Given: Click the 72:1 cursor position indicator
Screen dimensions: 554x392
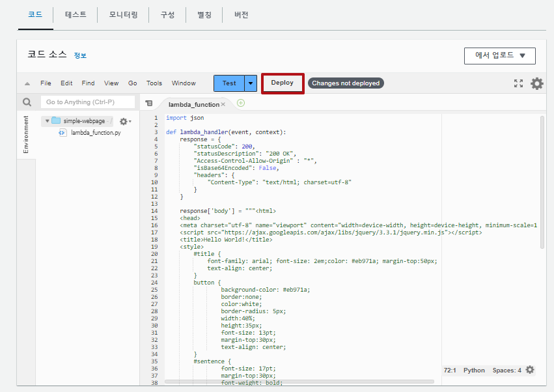Looking at the screenshot, I should [x=450, y=370].
